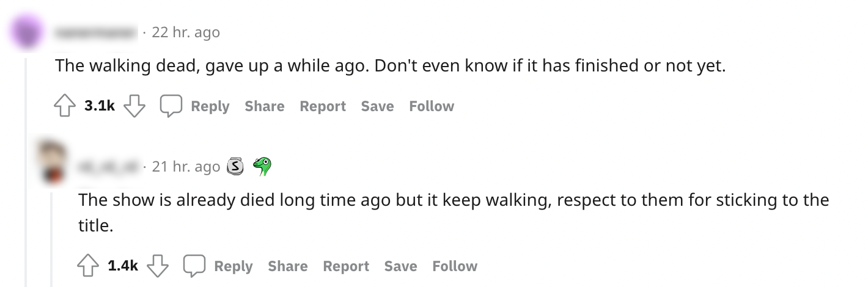Screen dimensions: 868x287
Task: Reply to the top walking dead comment
Action: coord(210,107)
